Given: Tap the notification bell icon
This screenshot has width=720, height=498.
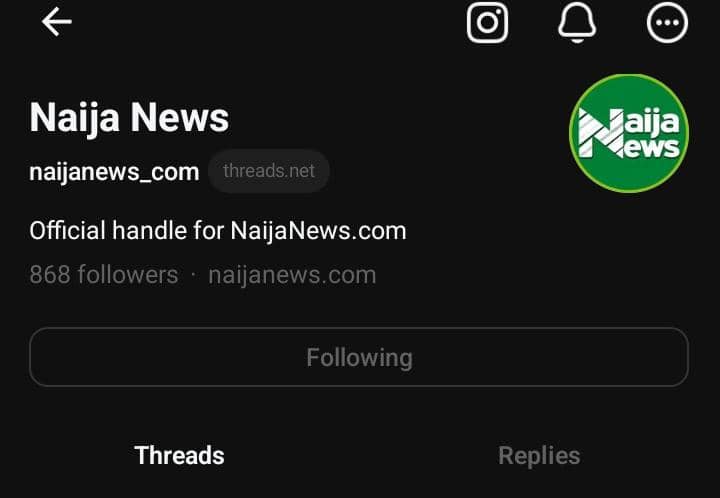Looking at the screenshot, I should tap(577, 22).
